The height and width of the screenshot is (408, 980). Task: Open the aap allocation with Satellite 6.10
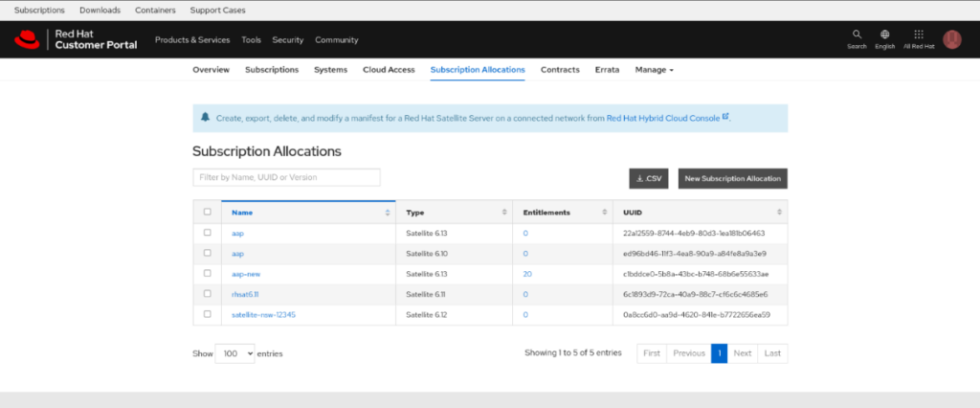(237, 254)
